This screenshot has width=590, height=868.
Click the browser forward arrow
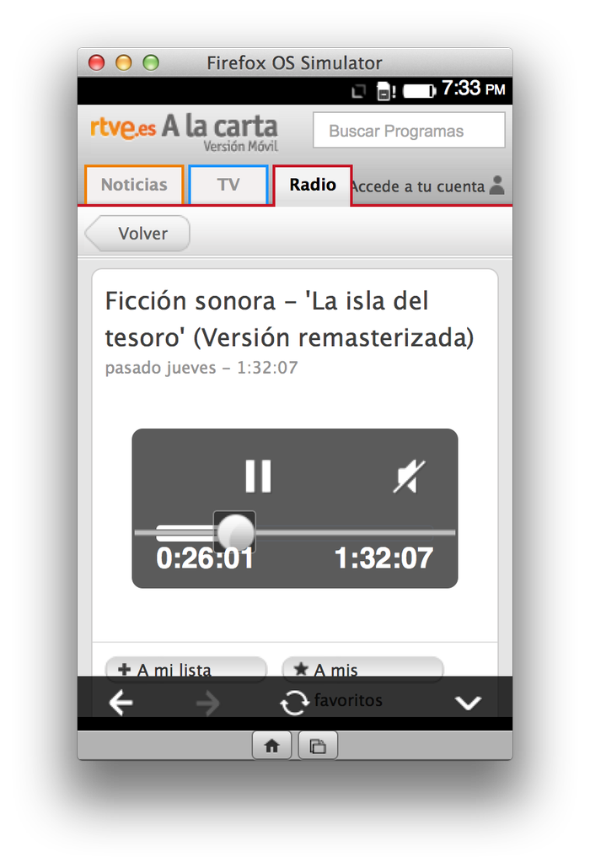point(208,703)
